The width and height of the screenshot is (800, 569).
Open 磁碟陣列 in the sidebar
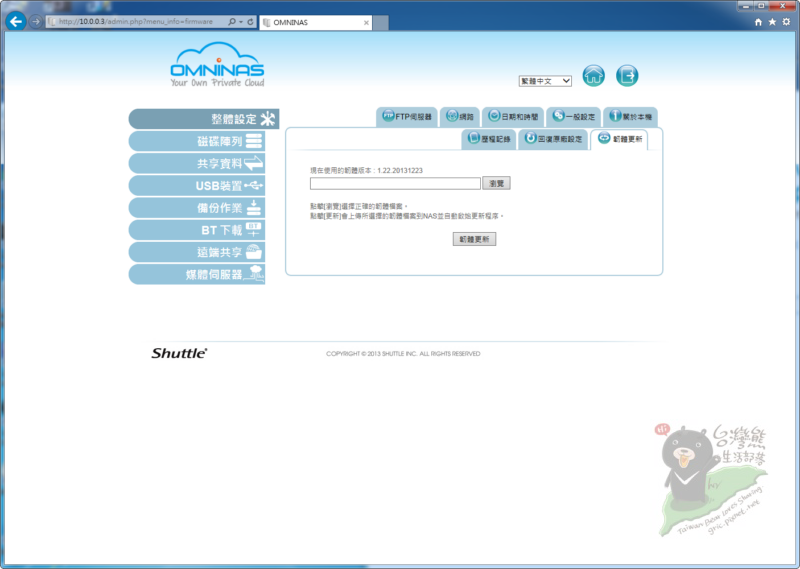197,141
